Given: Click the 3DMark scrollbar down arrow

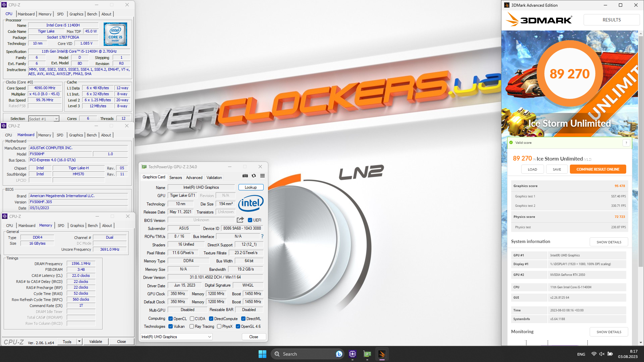Looking at the screenshot, I should pos(641,343).
